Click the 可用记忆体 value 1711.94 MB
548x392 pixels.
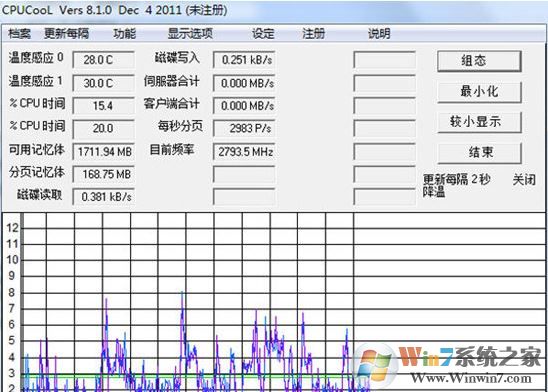(103, 152)
